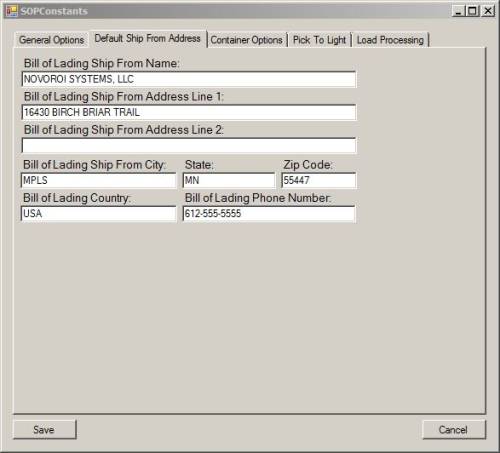Click the Phone Number field showing 612-555-5555
Image resolution: width=500 pixels, height=453 pixels.
(x=269, y=213)
